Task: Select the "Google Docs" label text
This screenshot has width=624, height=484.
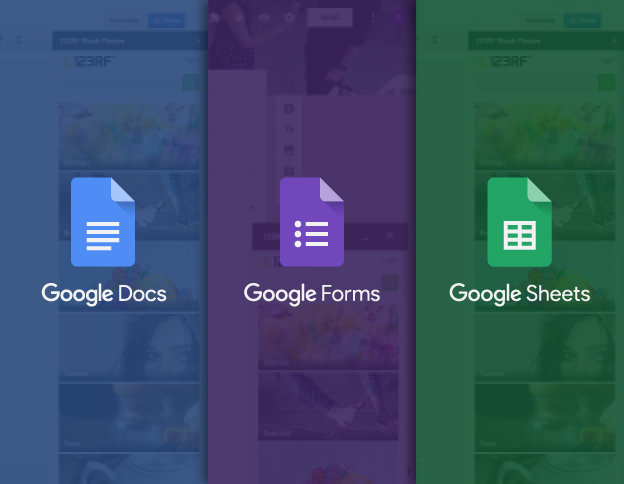Action: pyautogui.click(x=104, y=294)
